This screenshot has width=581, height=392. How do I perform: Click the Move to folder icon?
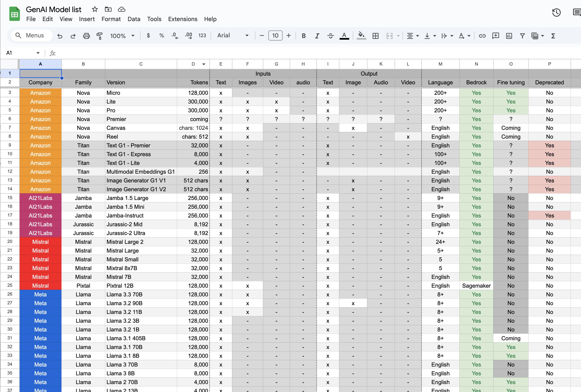(108, 9)
